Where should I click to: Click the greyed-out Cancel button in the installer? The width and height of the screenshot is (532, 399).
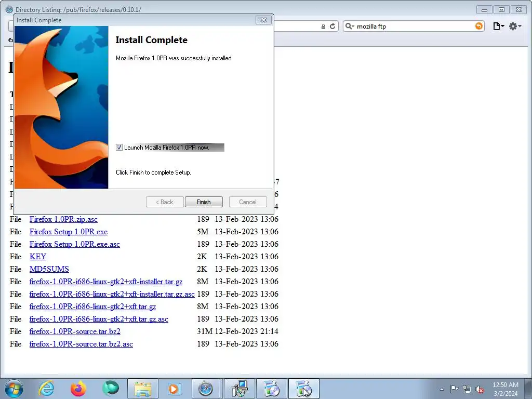248,202
